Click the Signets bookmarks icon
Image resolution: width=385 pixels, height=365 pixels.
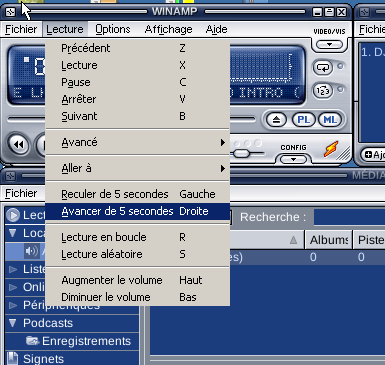tap(12, 359)
